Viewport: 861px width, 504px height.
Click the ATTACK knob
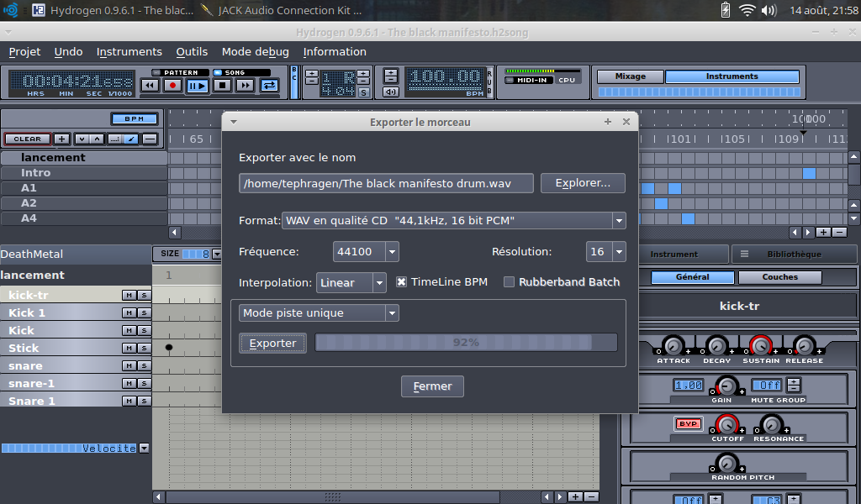pos(673,345)
